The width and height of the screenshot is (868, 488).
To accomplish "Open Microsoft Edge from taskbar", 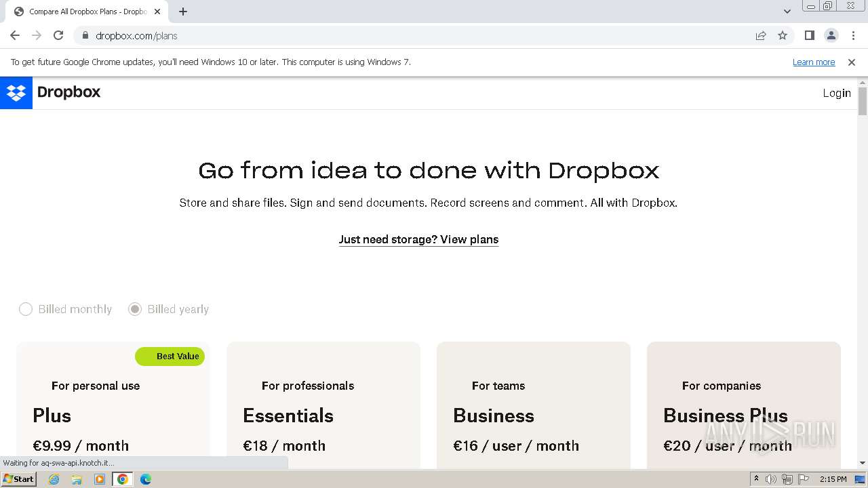I will pyautogui.click(x=145, y=479).
